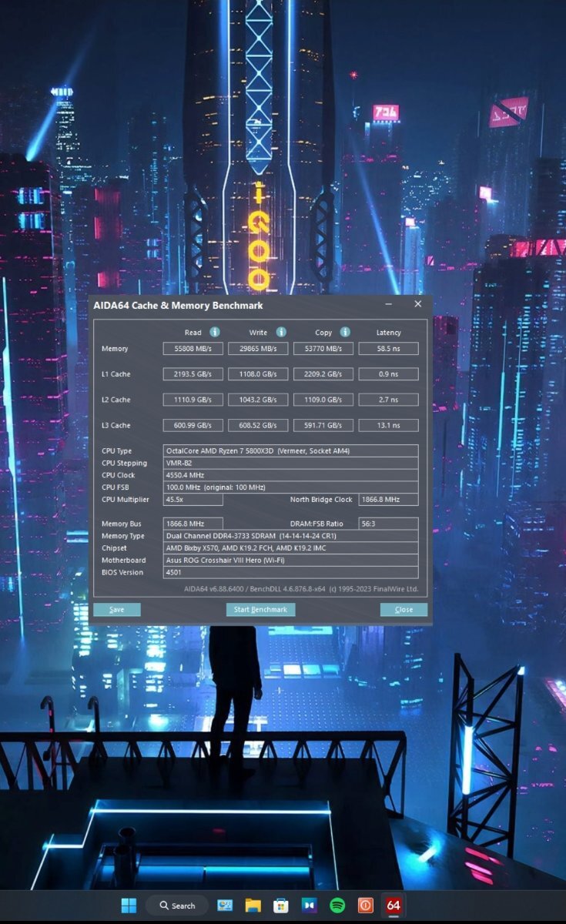Click the L3 Cache row label

[x=116, y=425]
